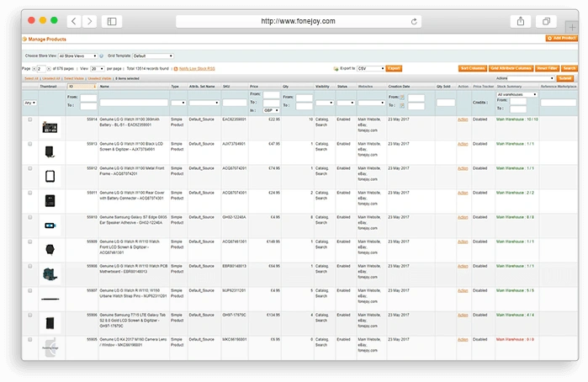Click the Export button

coord(394,69)
